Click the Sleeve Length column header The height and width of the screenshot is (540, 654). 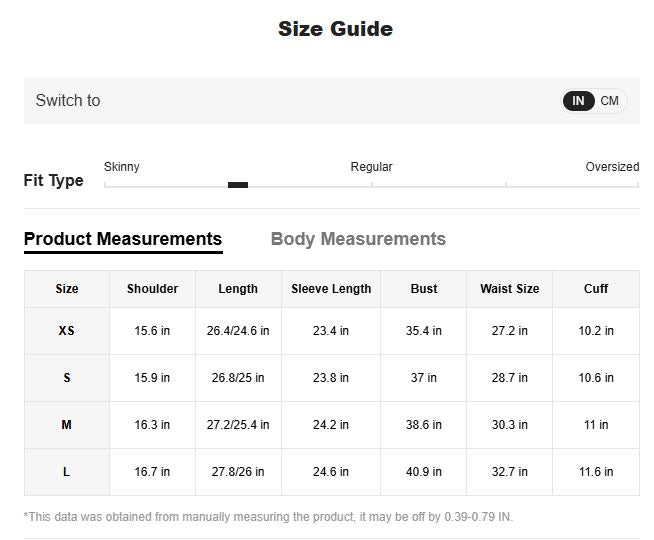tap(331, 289)
